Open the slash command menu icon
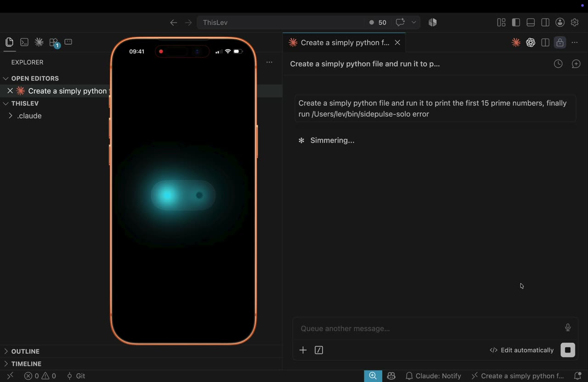The height and width of the screenshot is (382, 588). [x=319, y=350]
